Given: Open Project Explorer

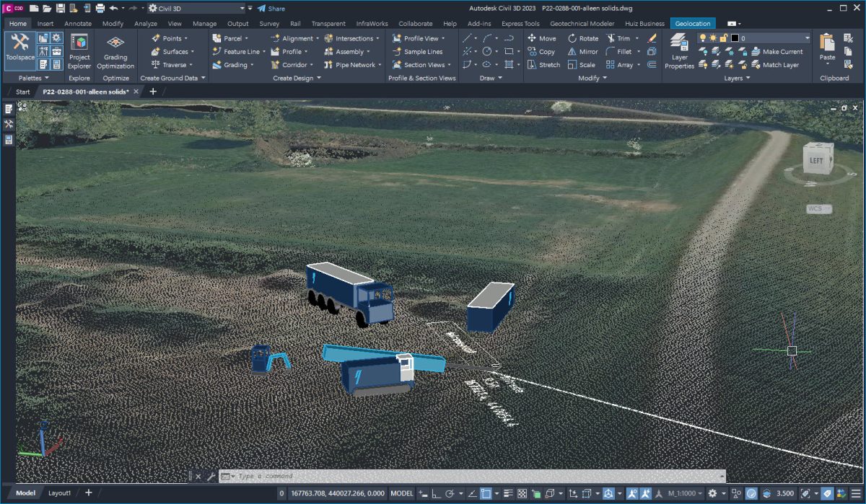Looking at the screenshot, I should (79, 50).
